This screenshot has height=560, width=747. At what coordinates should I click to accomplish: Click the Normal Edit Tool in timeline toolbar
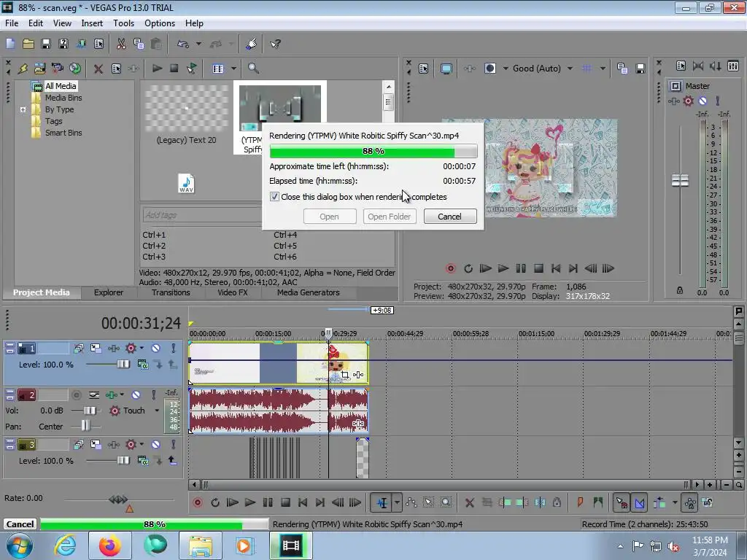[382, 502]
